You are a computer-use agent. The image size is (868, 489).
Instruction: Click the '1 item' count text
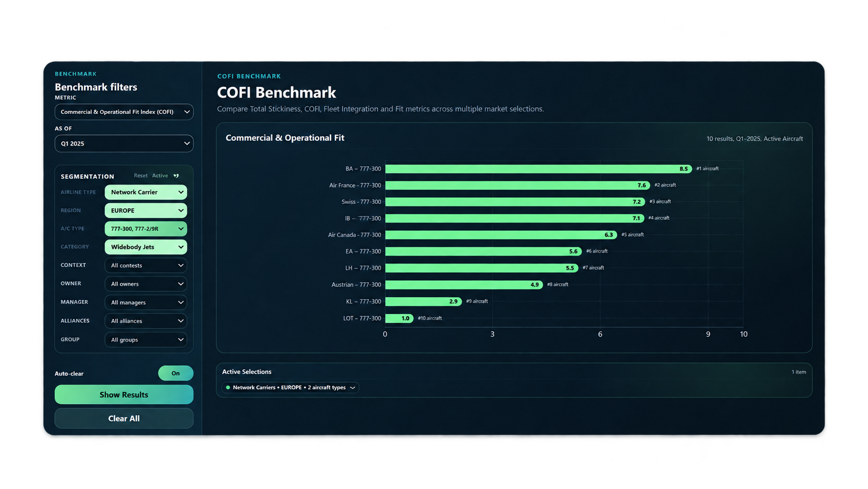click(x=799, y=372)
